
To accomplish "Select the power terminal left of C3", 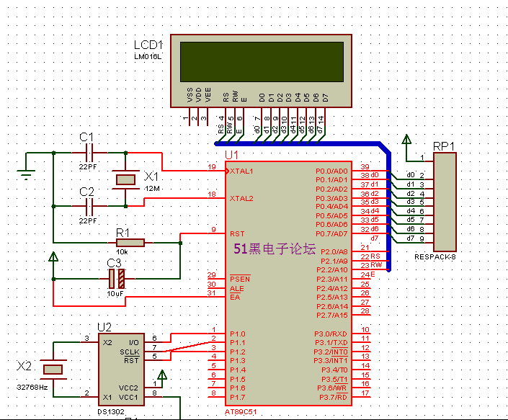I will coord(53,256).
